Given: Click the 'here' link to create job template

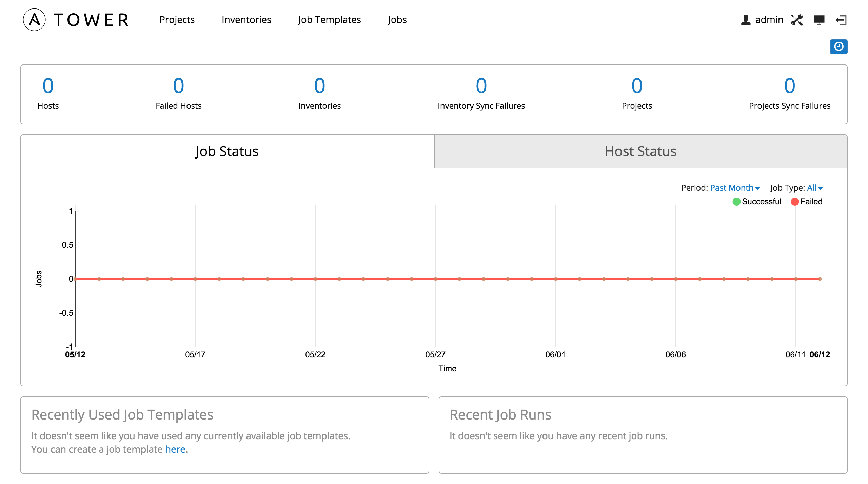Looking at the screenshot, I should [x=175, y=449].
